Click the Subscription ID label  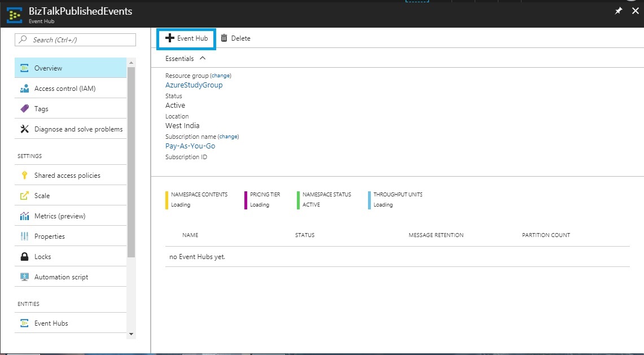tap(186, 157)
